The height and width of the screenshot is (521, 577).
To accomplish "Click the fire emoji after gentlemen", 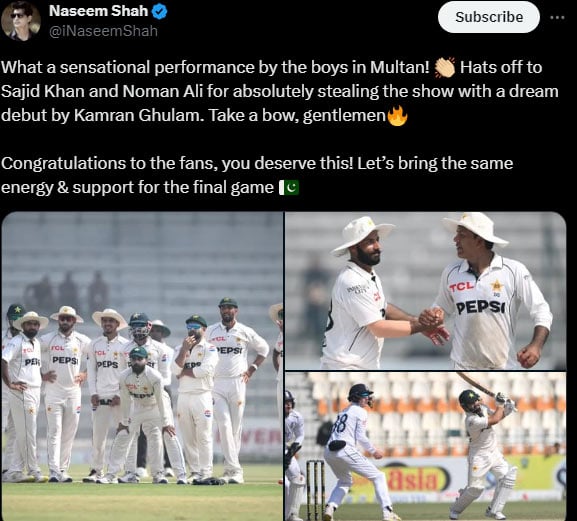I will coord(397,116).
